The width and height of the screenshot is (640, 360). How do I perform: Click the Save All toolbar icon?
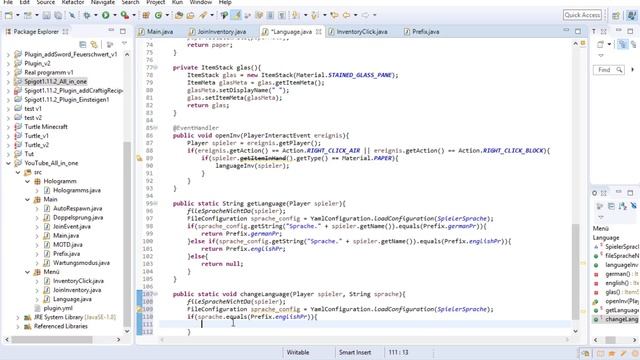click(58, 16)
